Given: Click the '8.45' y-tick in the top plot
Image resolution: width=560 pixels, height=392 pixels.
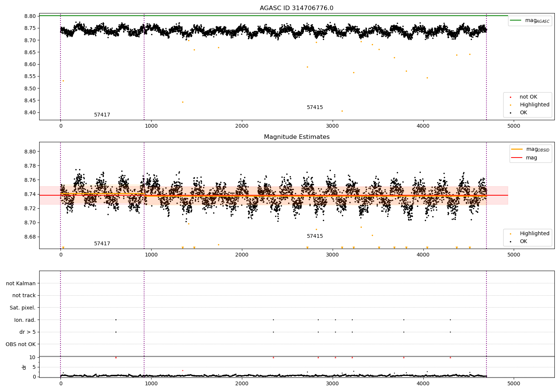Looking at the screenshot, I should (30, 100).
